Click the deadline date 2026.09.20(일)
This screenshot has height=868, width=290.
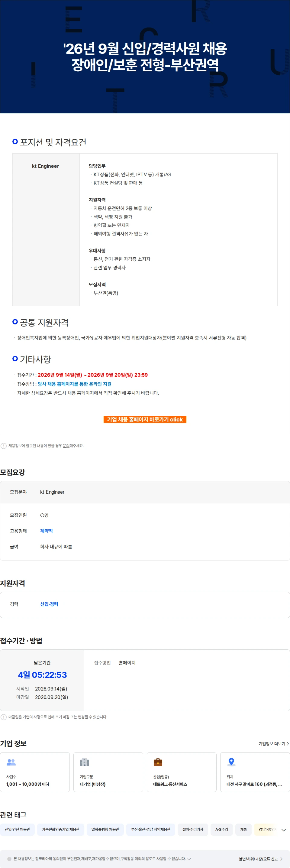pos(52,697)
